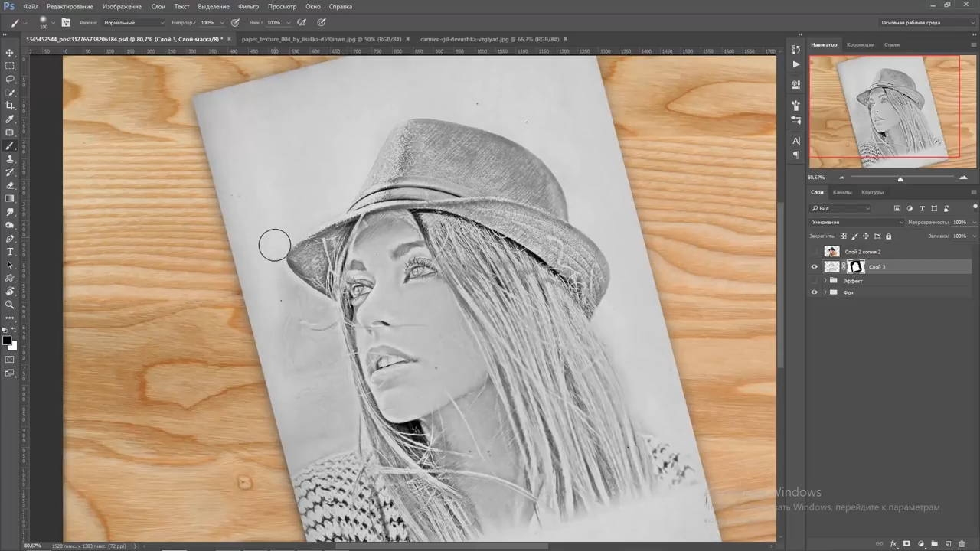Toggle Lock position for the layer

click(x=866, y=236)
